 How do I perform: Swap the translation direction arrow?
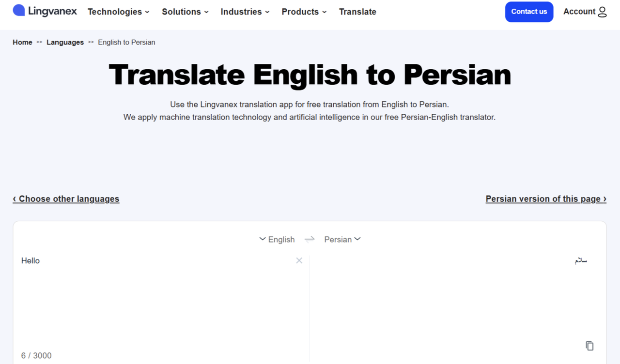tap(310, 239)
